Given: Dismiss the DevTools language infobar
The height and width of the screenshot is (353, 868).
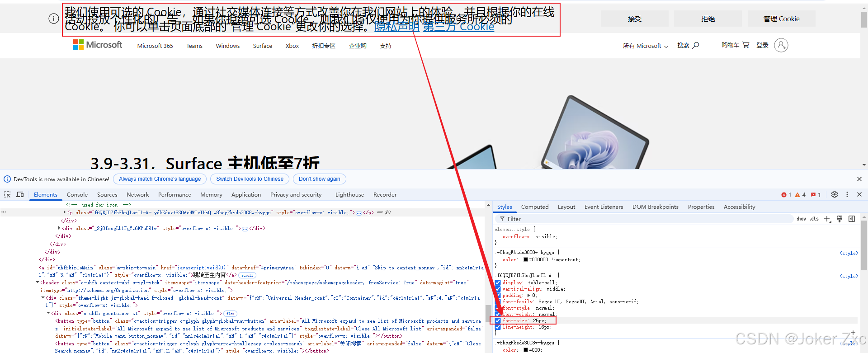Looking at the screenshot, I should 859,179.
